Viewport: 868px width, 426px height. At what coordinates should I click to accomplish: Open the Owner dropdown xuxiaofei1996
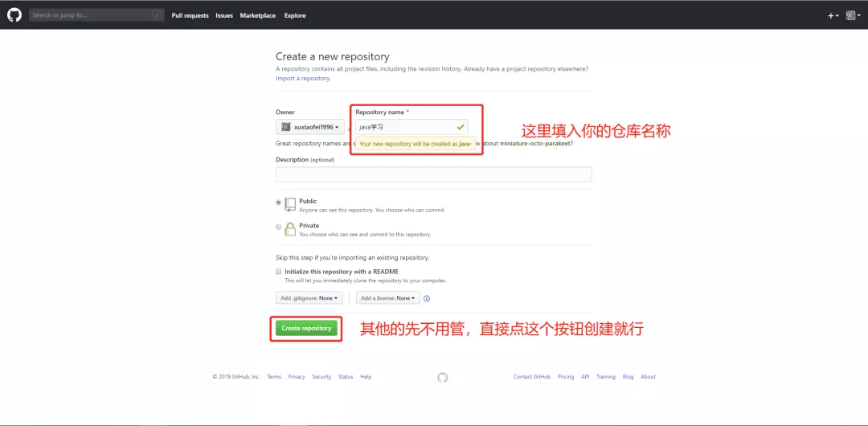pos(310,127)
